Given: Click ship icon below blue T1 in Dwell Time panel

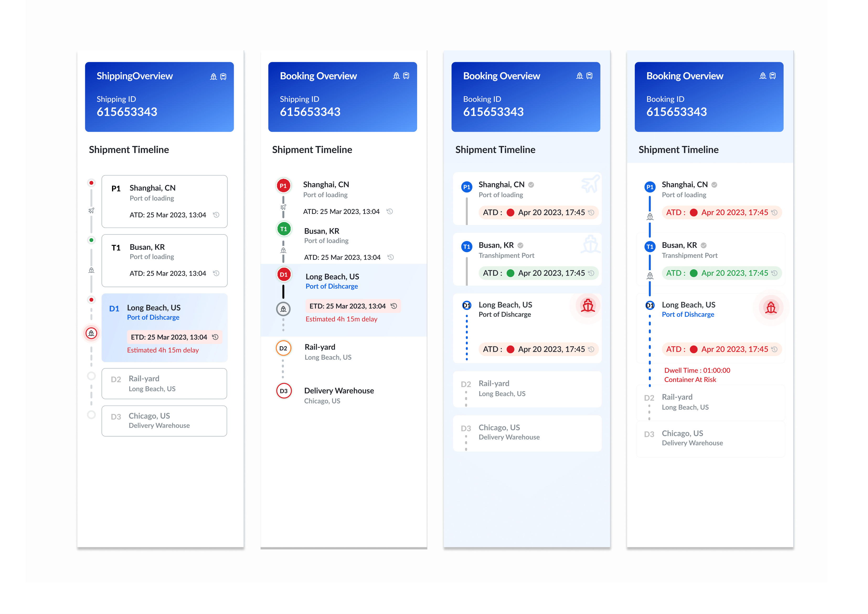Looking at the screenshot, I should click(x=650, y=276).
